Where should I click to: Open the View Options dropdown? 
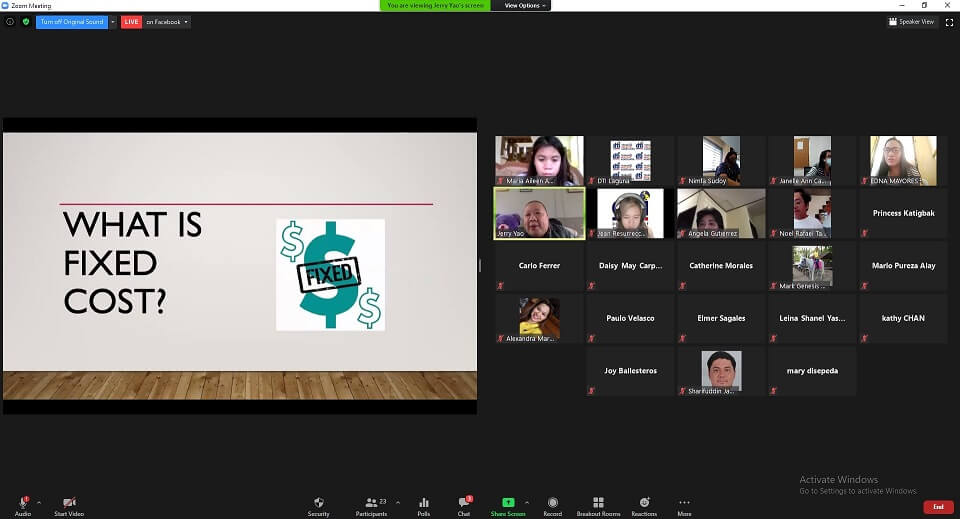click(x=525, y=5)
